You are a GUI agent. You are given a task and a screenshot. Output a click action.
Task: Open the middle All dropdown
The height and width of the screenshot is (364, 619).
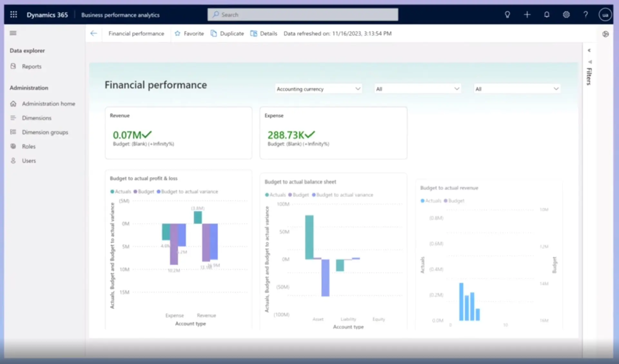[x=417, y=89]
